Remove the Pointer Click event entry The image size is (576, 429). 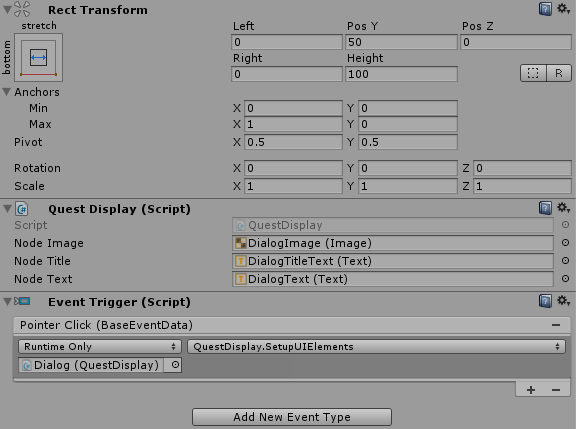click(x=556, y=325)
